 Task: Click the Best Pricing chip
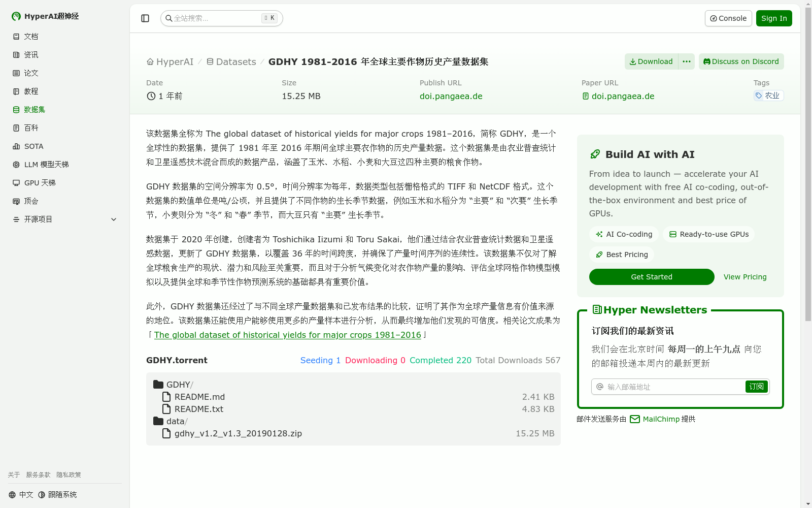pos(622,255)
